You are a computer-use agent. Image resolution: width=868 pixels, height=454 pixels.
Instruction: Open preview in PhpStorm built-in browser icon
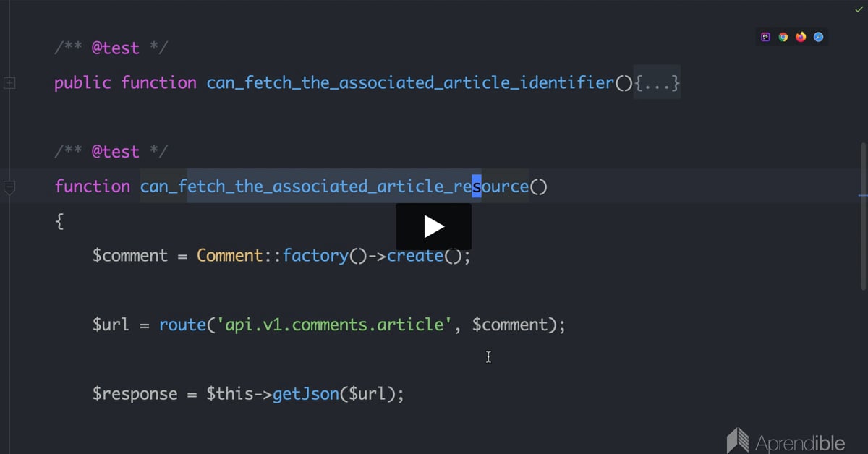click(766, 37)
